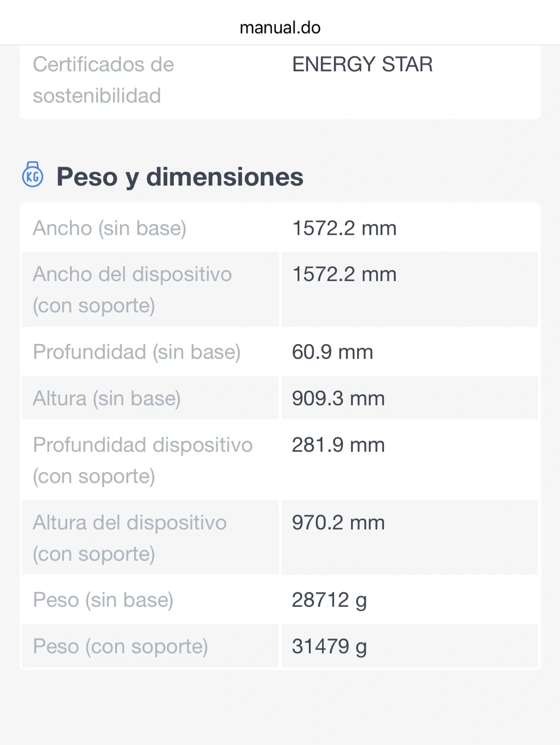The width and height of the screenshot is (560, 745).
Task: Select the 1572.2 mm value for Ancho (sin base)
Action: [x=344, y=228]
